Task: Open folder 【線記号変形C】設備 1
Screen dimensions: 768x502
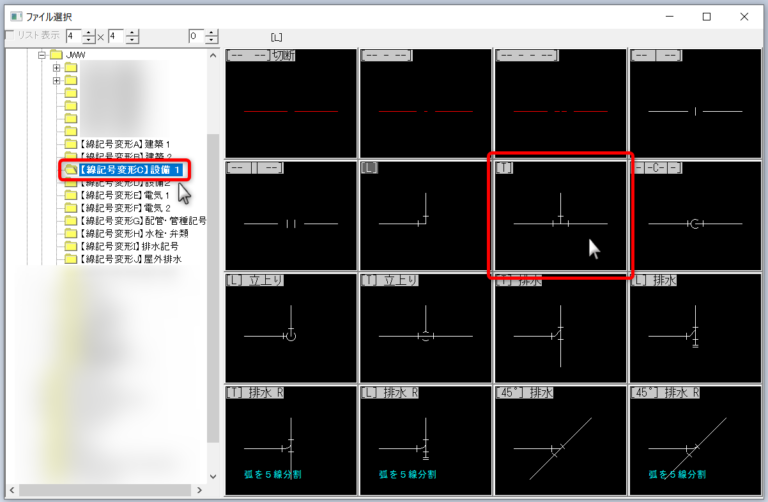Action: [x=131, y=170]
